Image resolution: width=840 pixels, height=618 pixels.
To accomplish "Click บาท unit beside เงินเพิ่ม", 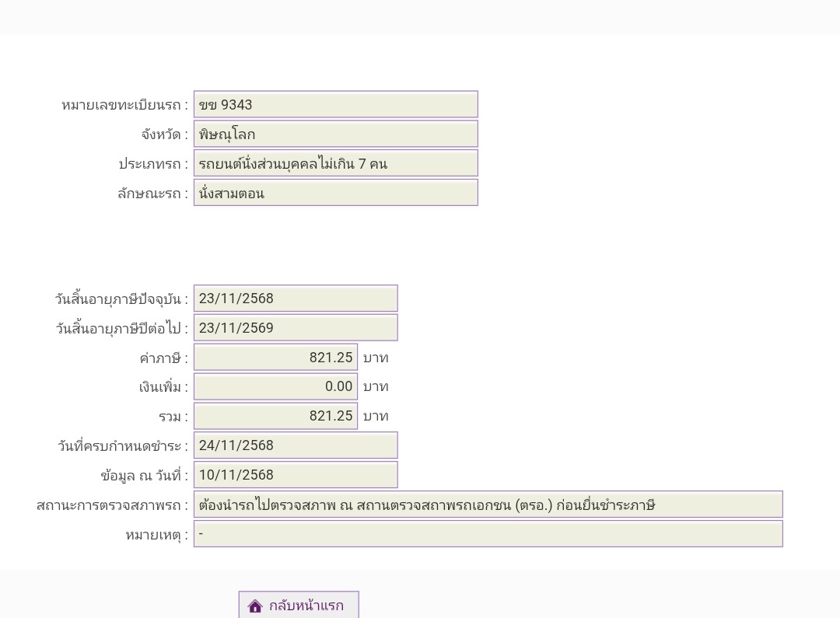I will pyautogui.click(x=376, y=386).
